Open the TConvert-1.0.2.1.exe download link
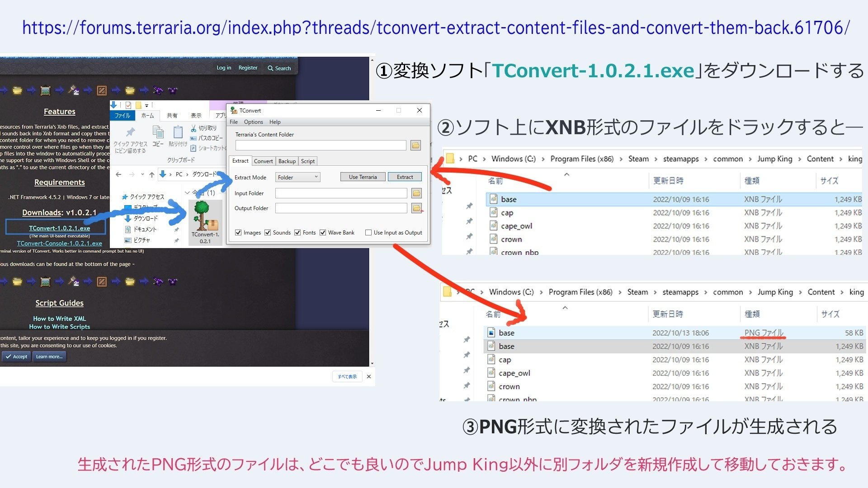868x488 pixels. point(59,228)
